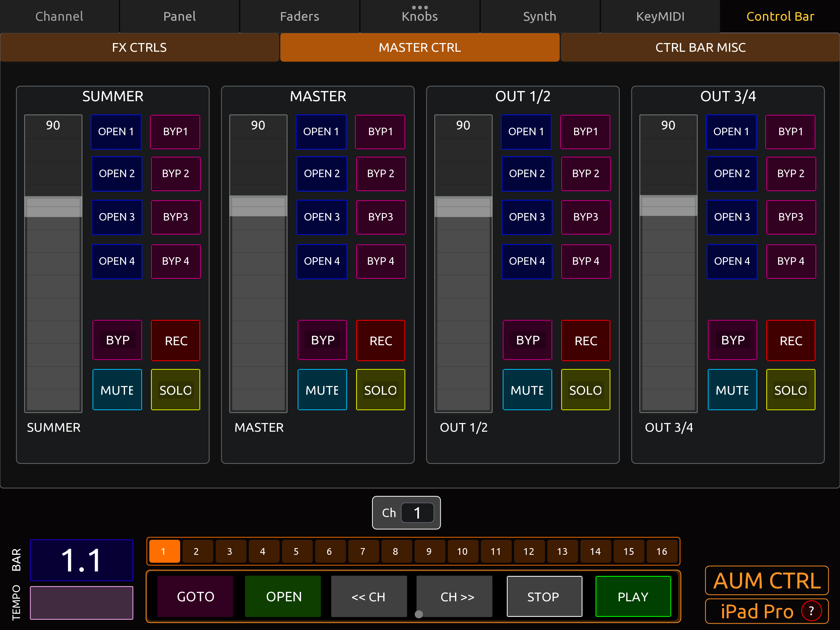Open the Ch channel number selector
The image size is (840, 630).
417,513
